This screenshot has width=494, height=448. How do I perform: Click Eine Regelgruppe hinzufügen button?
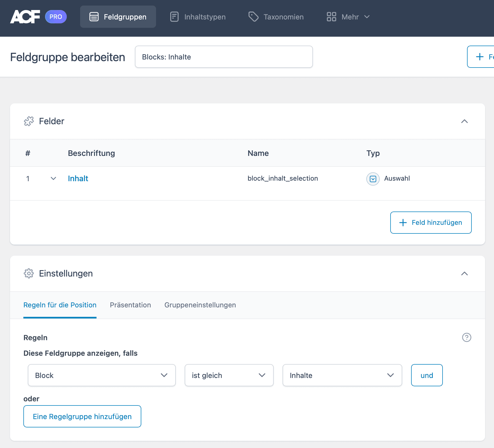pos(82,416)
